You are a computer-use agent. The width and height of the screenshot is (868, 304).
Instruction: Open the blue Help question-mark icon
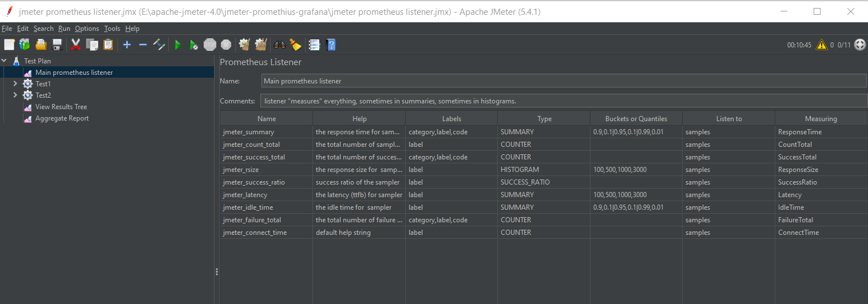point(331,45)
